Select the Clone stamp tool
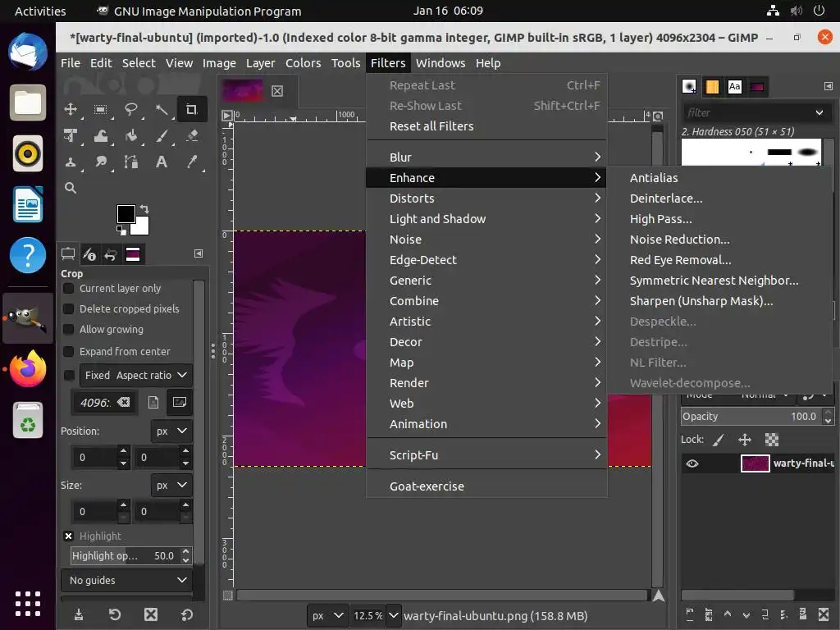Screen dimensions: 840x630 (x=71, y=162)
